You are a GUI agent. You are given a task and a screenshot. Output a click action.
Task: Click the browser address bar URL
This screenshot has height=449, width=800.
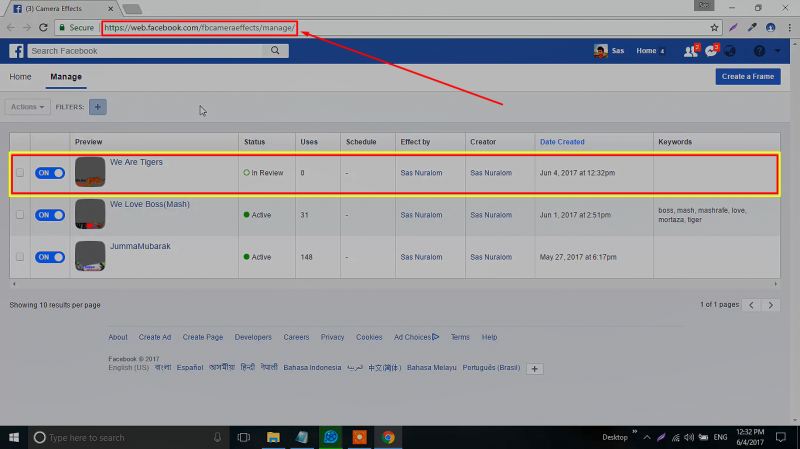[199, 28]
